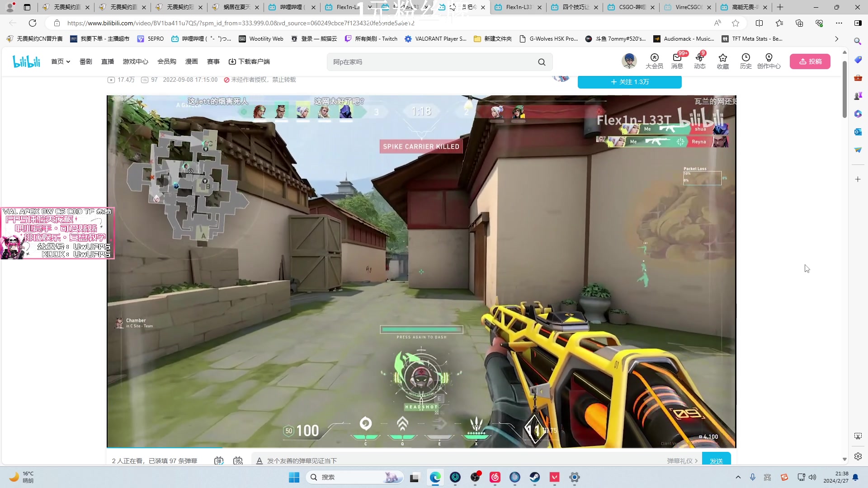Expand hidden system tray icons
868x488 pixels.
(738, 477)
